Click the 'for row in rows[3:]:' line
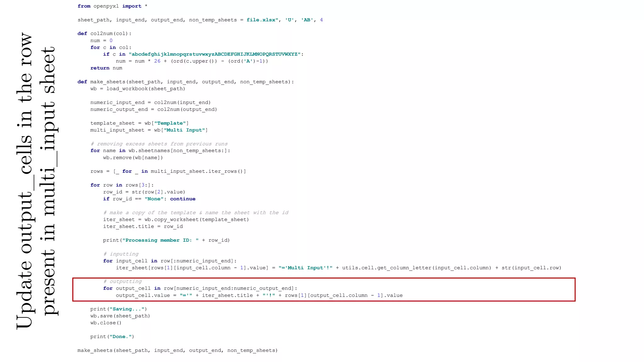Image resolution: width=644 pixels, height=362 pixels. (122, 185)
